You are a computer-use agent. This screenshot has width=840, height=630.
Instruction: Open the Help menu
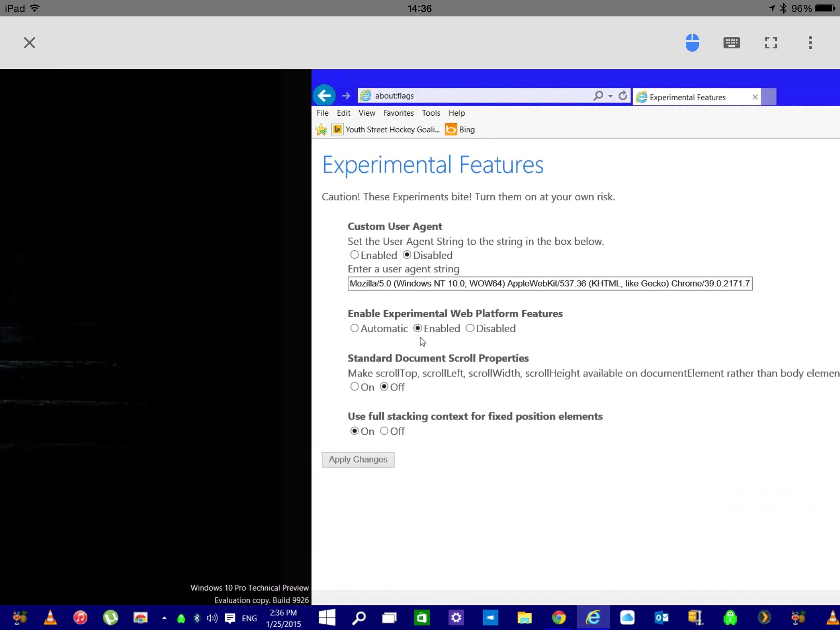point(457,113)
